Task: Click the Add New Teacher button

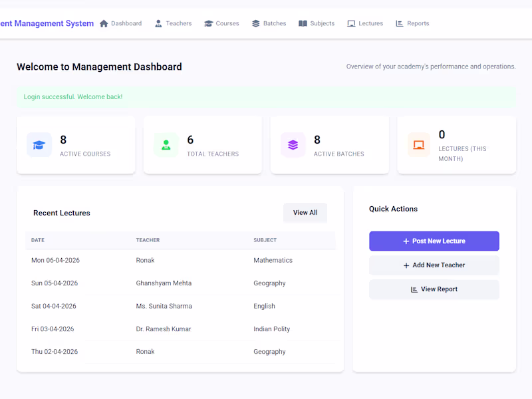Action: (434, 265)
